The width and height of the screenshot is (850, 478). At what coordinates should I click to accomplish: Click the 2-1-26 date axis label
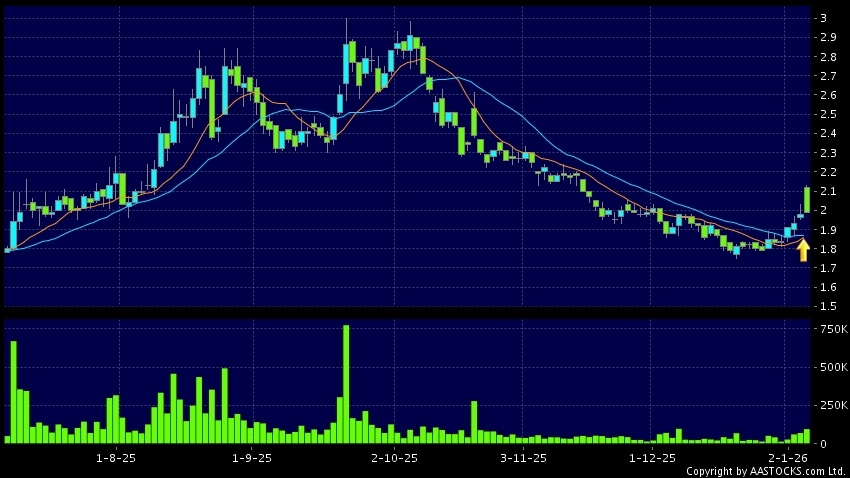[x=786, y=457]
